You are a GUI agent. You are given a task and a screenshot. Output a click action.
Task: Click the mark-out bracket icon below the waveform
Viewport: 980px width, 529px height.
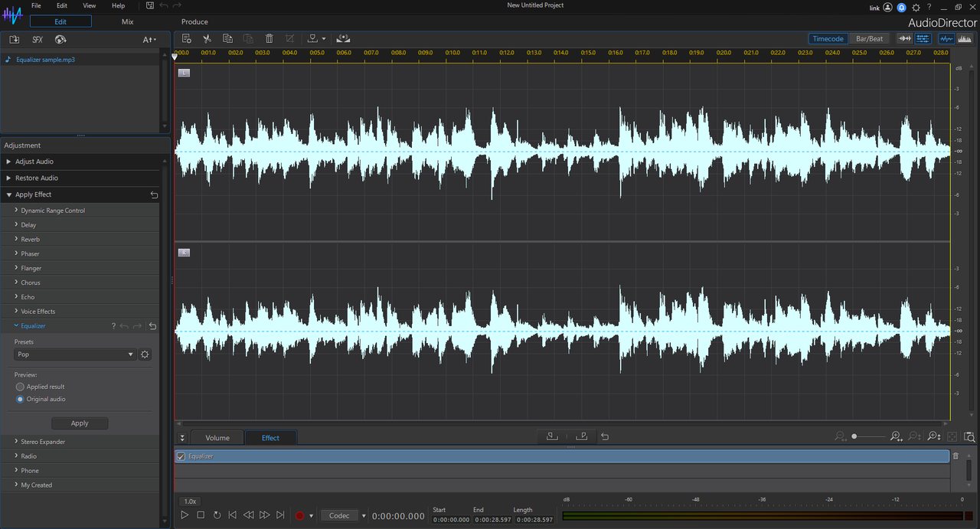(581, 436)
